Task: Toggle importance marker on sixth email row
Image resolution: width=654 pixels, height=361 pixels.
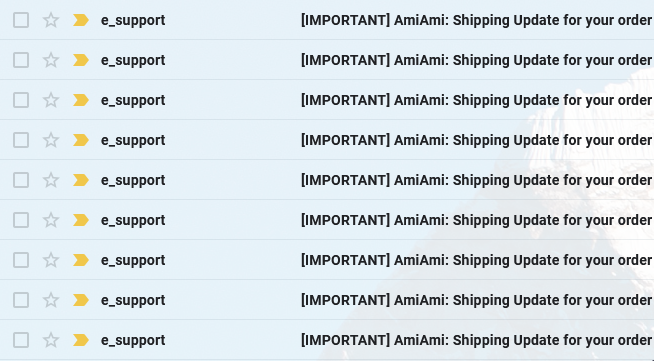Action: point(80,220)
